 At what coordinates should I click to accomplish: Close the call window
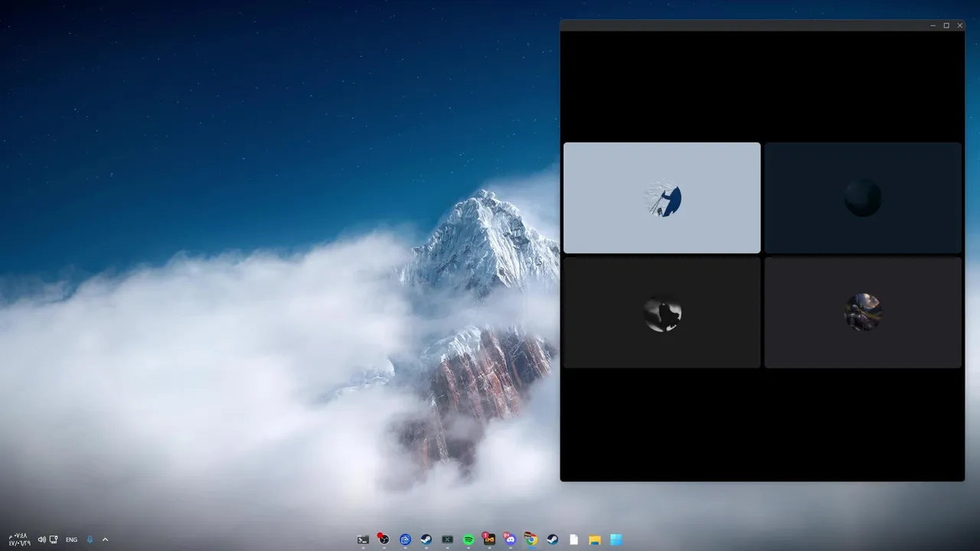tap(959, 25)
